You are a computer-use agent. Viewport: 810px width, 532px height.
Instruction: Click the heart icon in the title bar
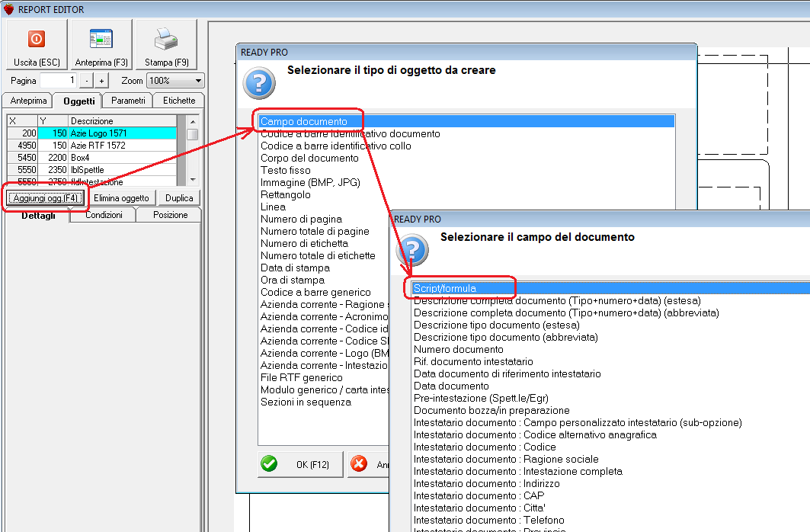pos(8,8)
